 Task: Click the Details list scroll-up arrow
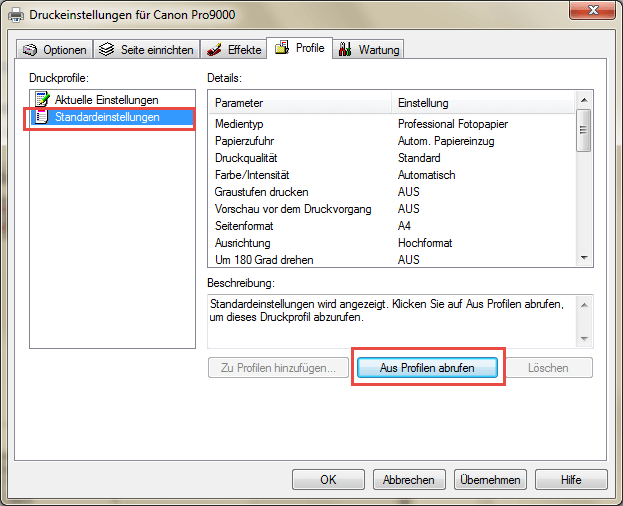pos(584,100)
